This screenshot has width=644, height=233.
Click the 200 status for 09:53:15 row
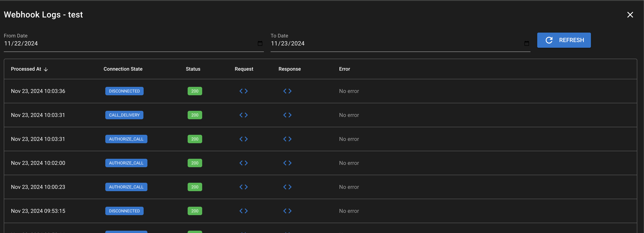(x=195, y=211)
